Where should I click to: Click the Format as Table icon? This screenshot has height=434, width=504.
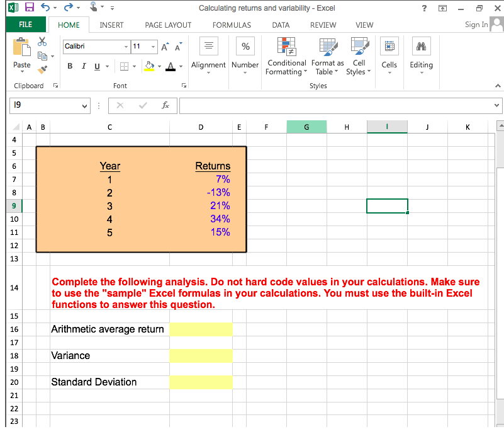327,57
